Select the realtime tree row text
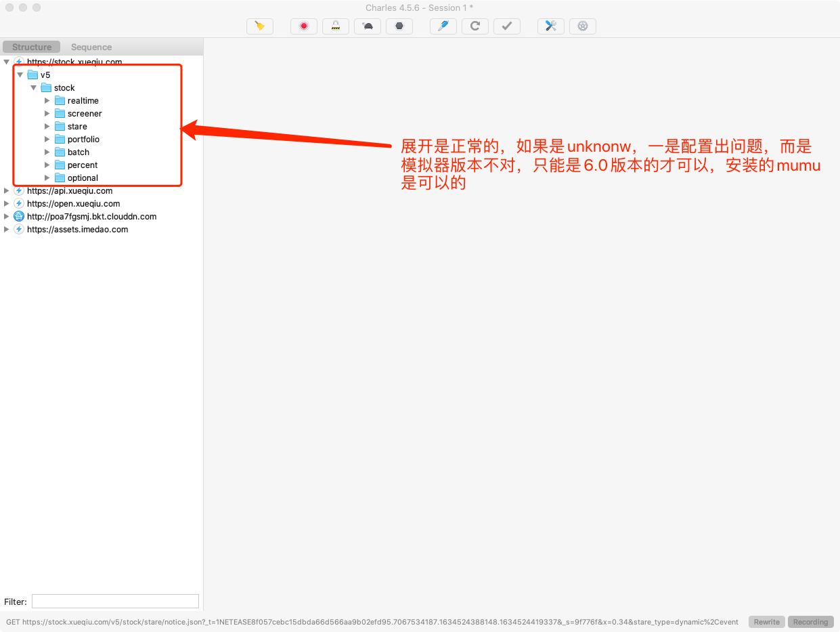840x632 pixels. click(83, 100)
